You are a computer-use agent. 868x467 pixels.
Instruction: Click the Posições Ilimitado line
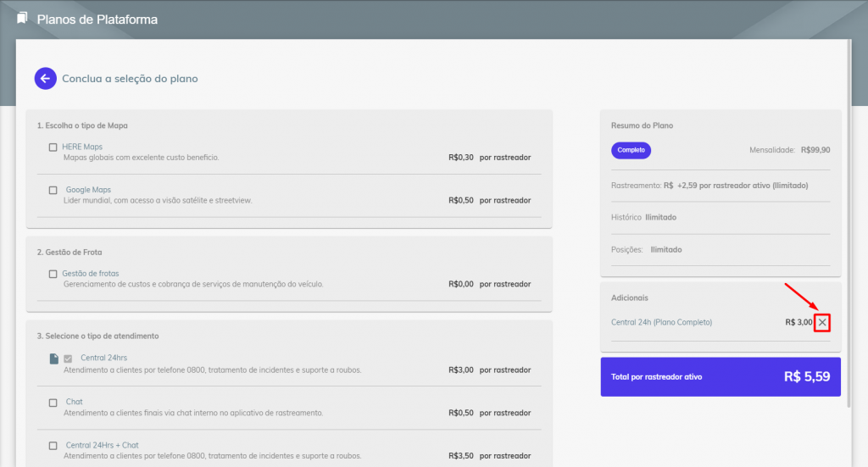647,249
